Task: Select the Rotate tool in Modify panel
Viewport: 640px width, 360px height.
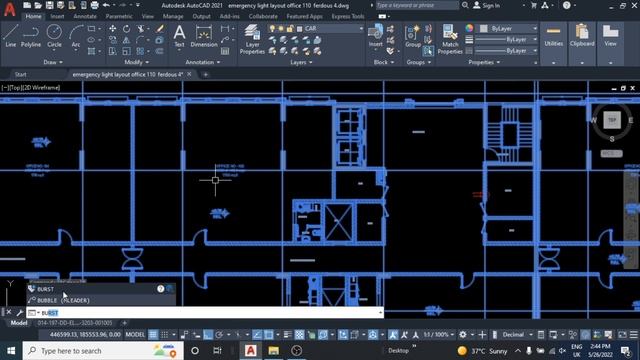Action: pyautogui.click(x=127, y=29)
